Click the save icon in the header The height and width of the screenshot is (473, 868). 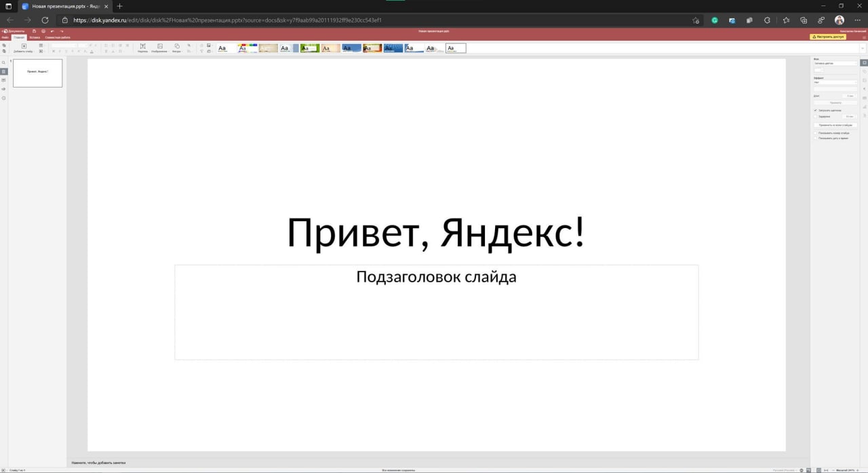[34, 31]
